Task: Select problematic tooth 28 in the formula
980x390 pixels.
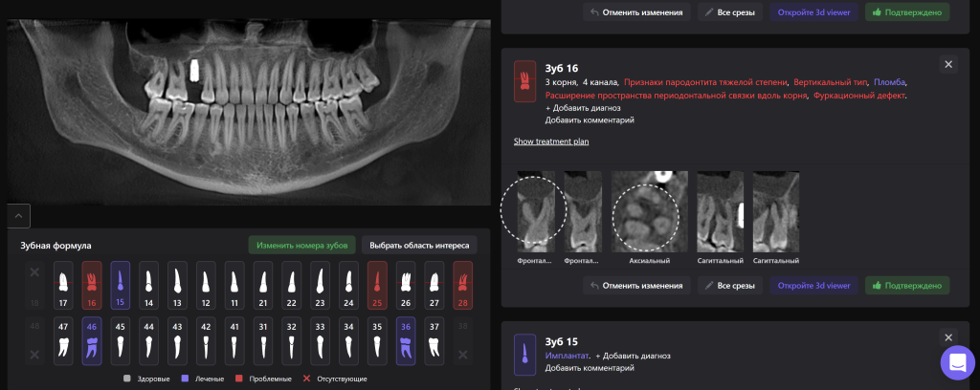Action: 462,285
